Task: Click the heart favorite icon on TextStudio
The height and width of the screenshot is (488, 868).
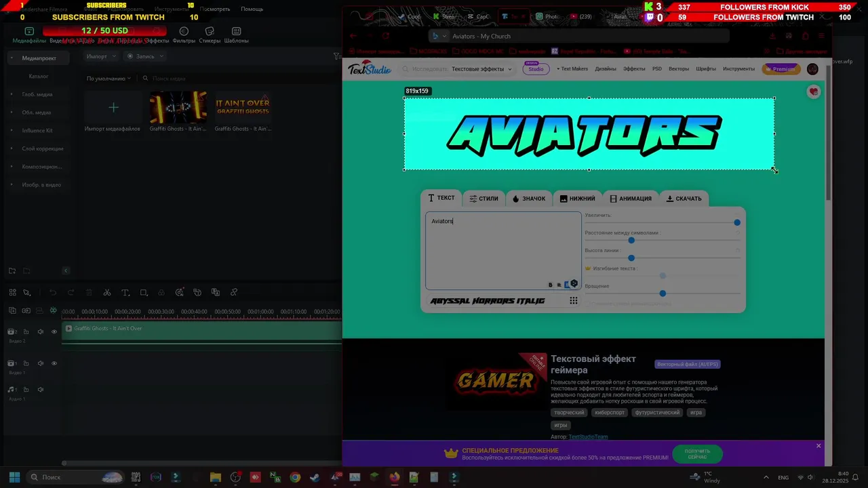Action: (814, 91)
